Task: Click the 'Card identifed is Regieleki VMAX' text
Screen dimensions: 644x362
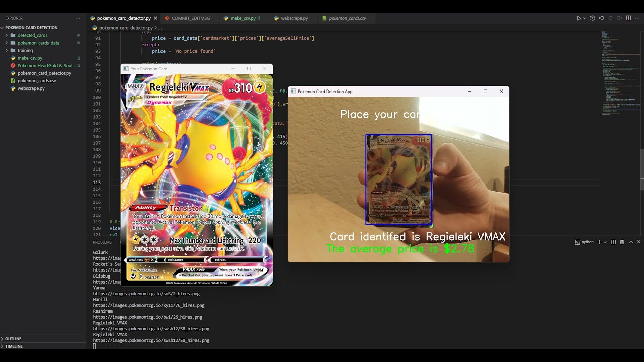Action: point(417,237)
